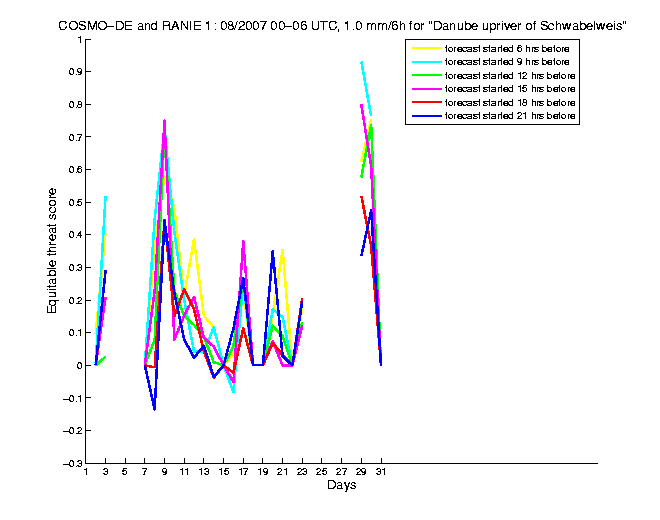Click the cyan peak near day 29
Viewport: 660px width, 520px height.
coord(362,62)
